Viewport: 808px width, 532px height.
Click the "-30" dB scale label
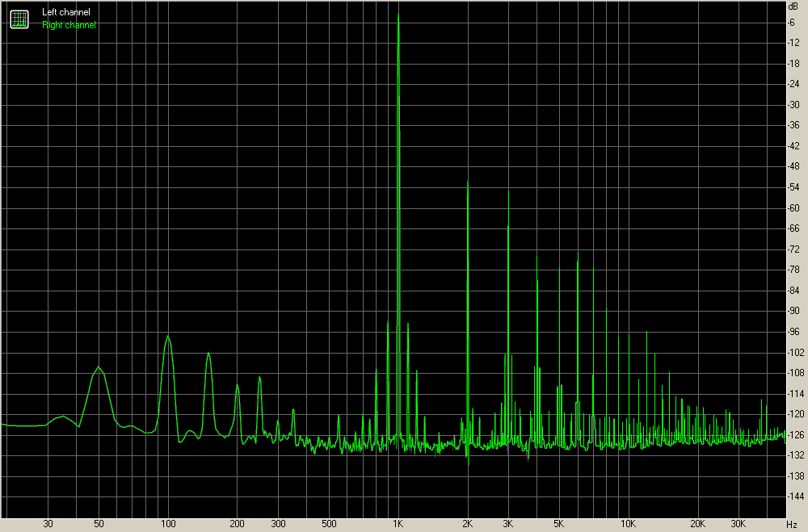793,105
